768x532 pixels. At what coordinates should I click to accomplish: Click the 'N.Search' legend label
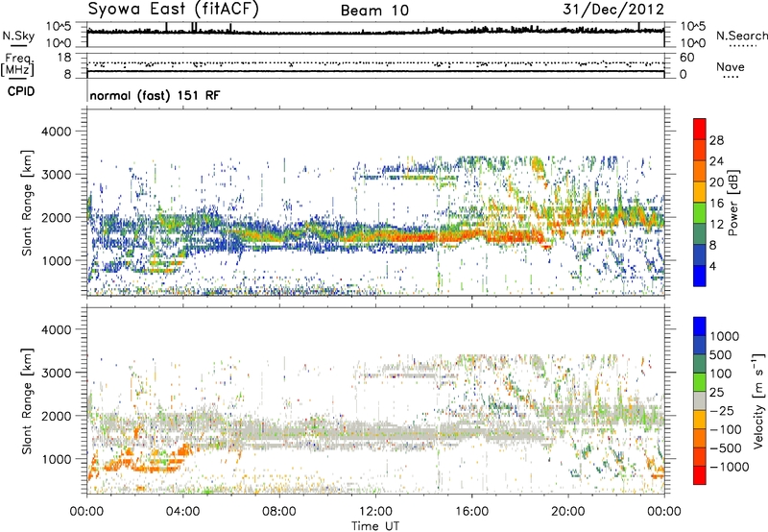pyautogui.click(x=741, y=36)
